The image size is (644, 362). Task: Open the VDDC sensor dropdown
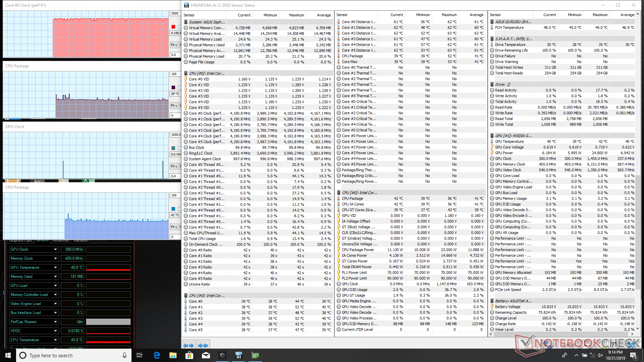(x=55, y=331)
